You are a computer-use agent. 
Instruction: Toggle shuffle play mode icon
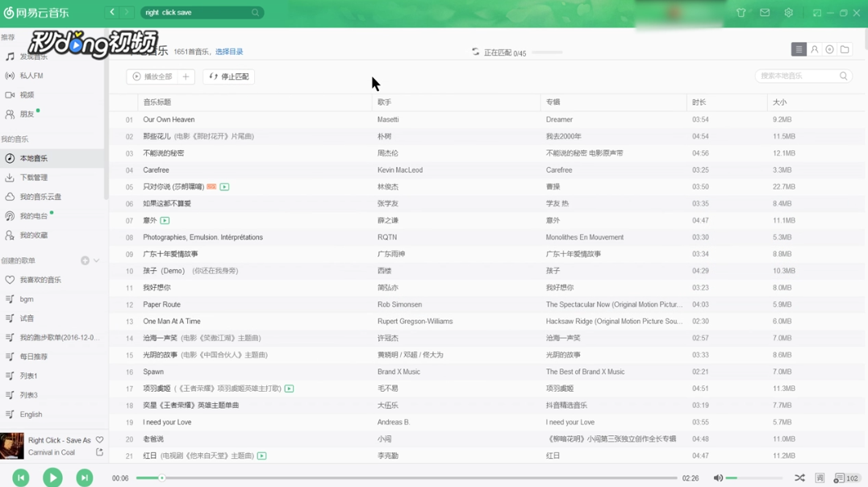click(799, 477)
